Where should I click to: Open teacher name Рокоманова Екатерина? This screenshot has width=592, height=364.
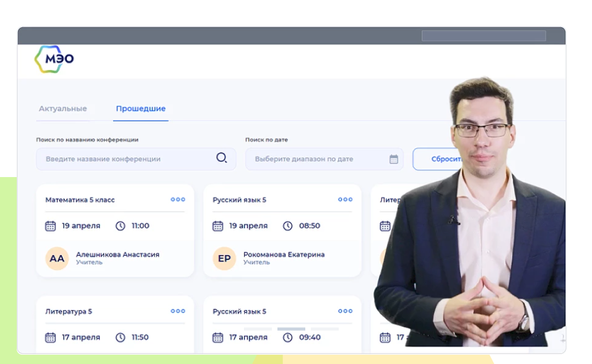pos(284,254)
